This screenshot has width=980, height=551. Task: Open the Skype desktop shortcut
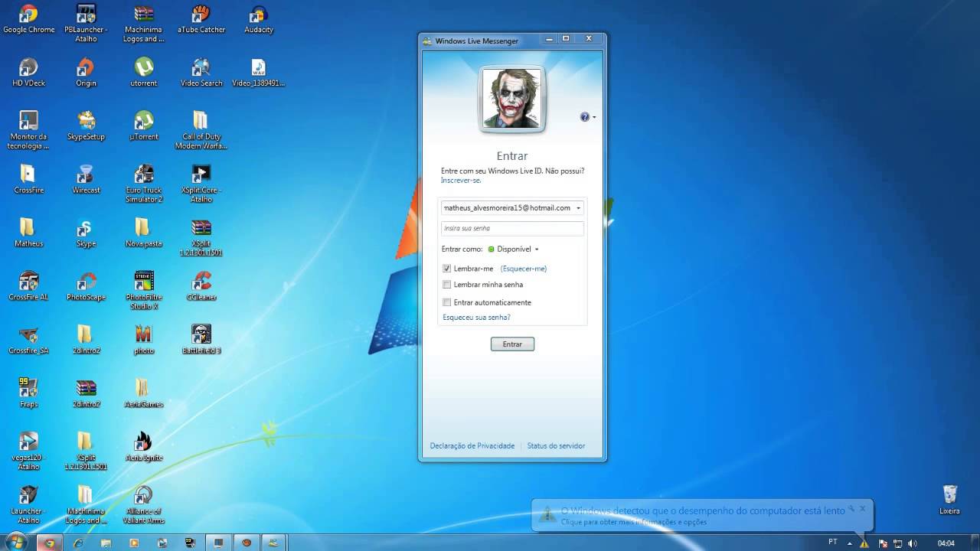[x=86, y=234]
